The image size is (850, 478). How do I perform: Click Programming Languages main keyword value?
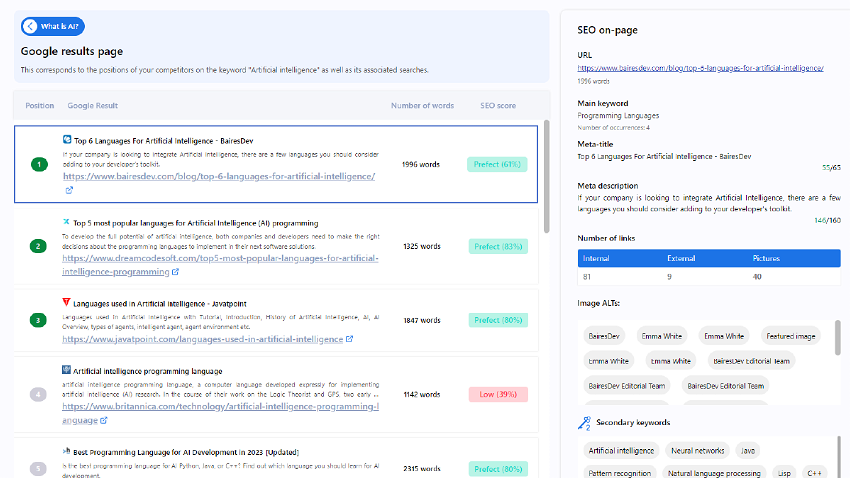tap(618, 115)
